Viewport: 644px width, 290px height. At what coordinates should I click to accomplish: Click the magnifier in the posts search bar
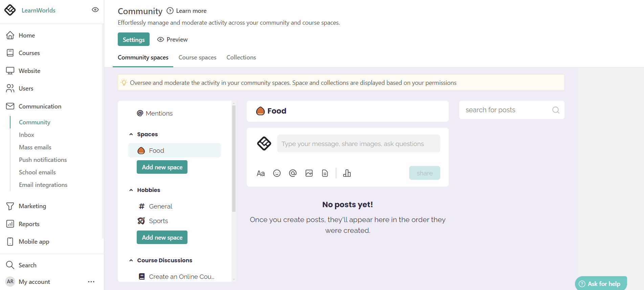click(x=555, y=110)
